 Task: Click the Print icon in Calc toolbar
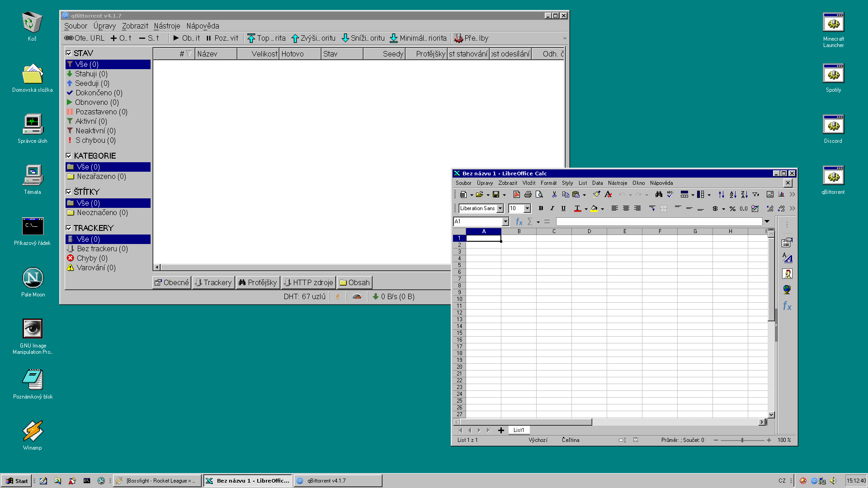(528, 194)
